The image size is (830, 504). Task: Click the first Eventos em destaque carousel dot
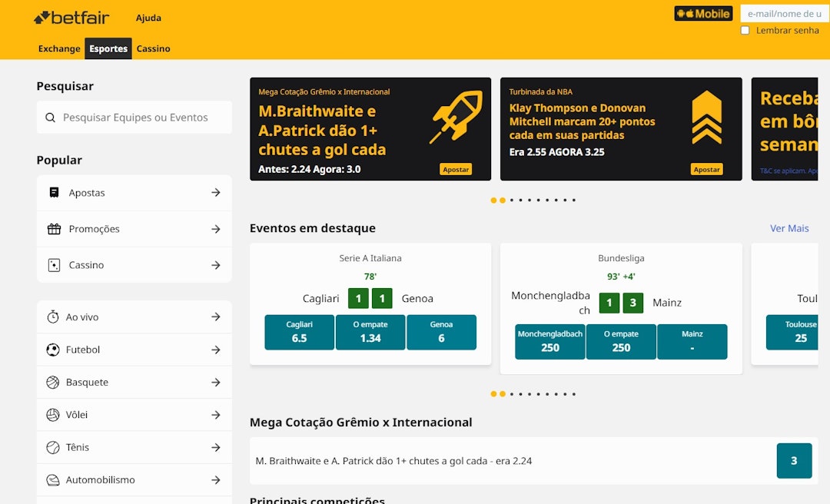493,394
